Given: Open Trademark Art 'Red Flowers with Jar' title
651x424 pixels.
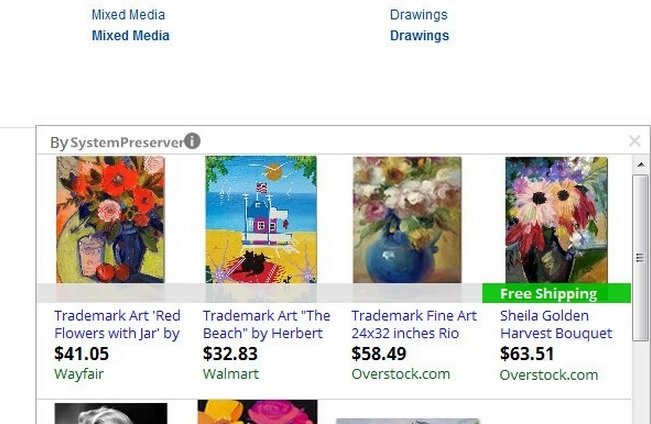Looking at the screenshot, I should tap(117, 324).
